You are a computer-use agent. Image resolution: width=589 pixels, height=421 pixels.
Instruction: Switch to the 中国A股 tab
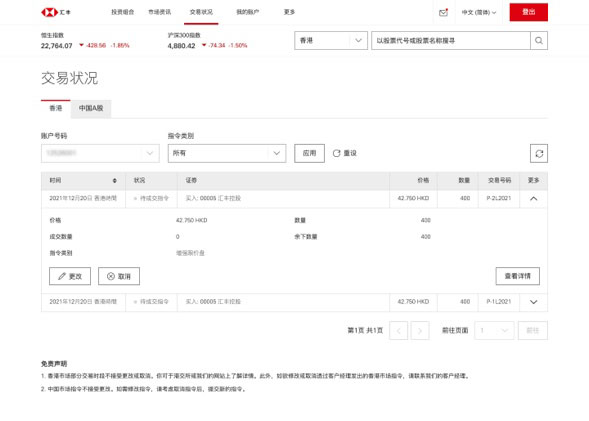coord(91,108)
